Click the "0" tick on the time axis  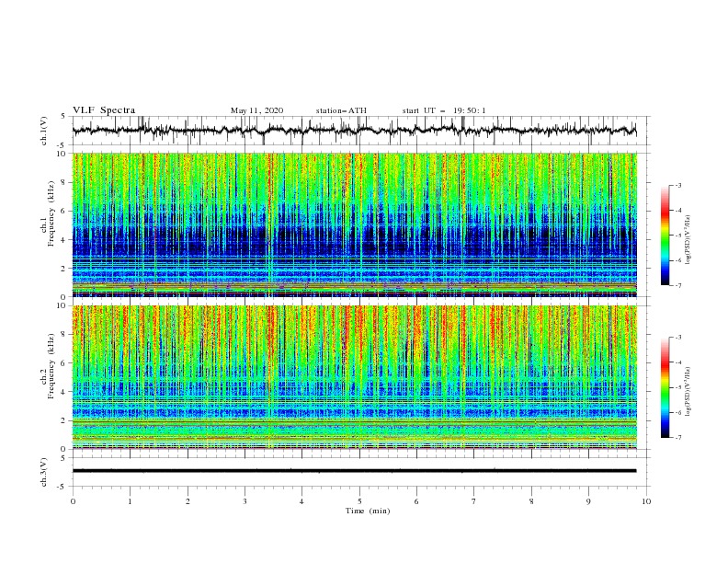click(x=73, y=501)
